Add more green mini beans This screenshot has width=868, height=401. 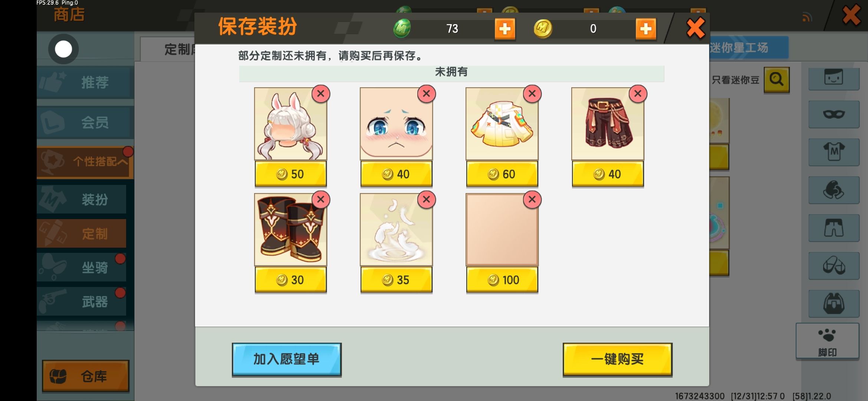point(505,29)
